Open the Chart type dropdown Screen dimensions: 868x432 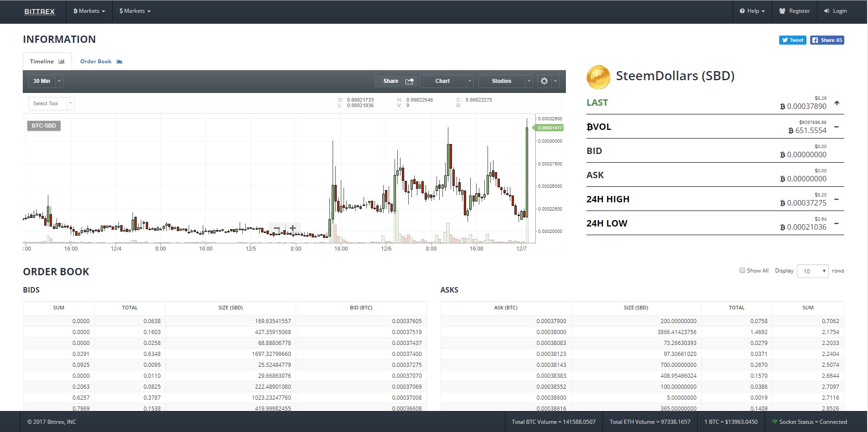[447, 81]
